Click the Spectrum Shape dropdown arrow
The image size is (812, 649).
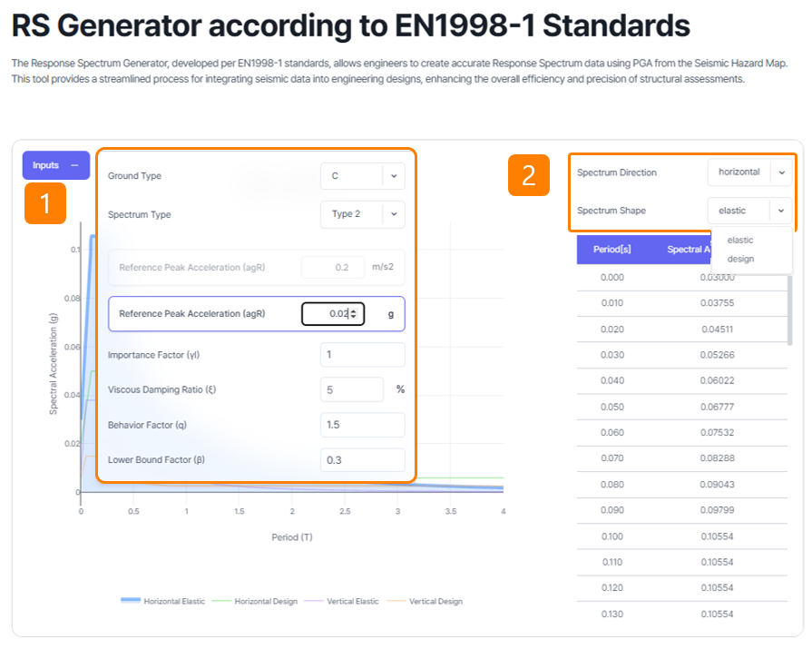point(781,211)
